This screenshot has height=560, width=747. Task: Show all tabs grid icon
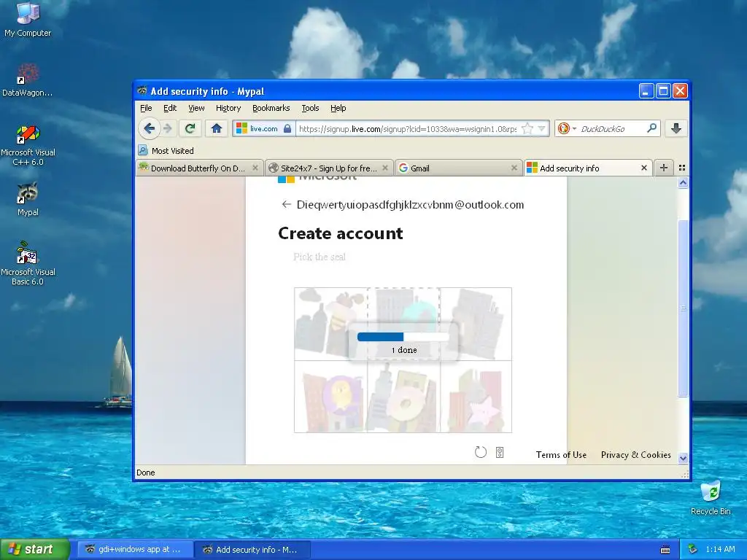coord(682,168)
